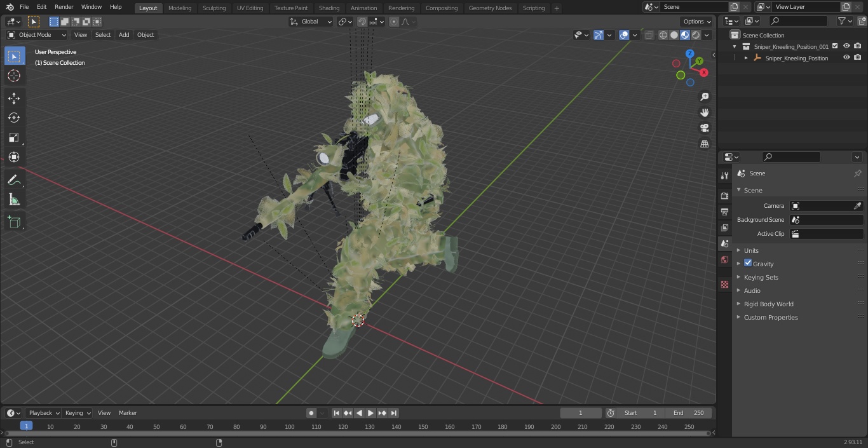Activate the Measure ruler tool

14,200
